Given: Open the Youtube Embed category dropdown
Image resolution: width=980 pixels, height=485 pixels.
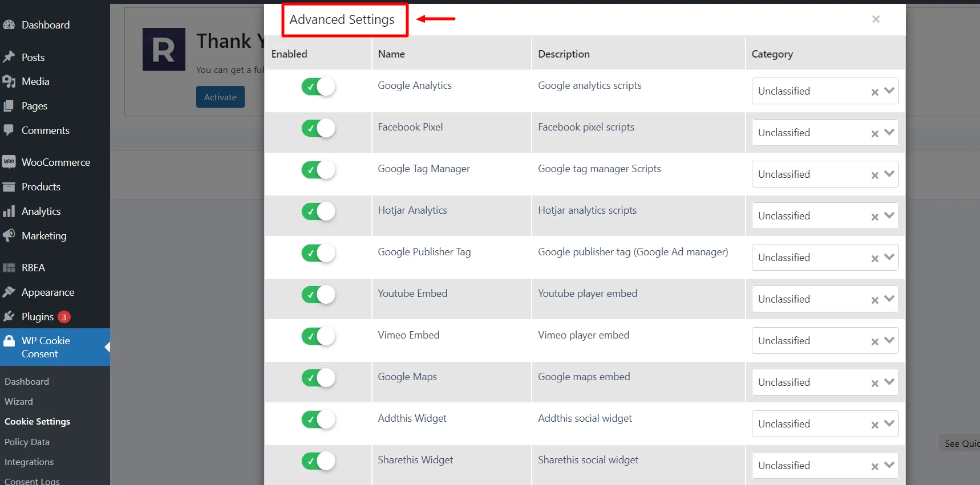Looking at the screenshot, I should 889,299.
